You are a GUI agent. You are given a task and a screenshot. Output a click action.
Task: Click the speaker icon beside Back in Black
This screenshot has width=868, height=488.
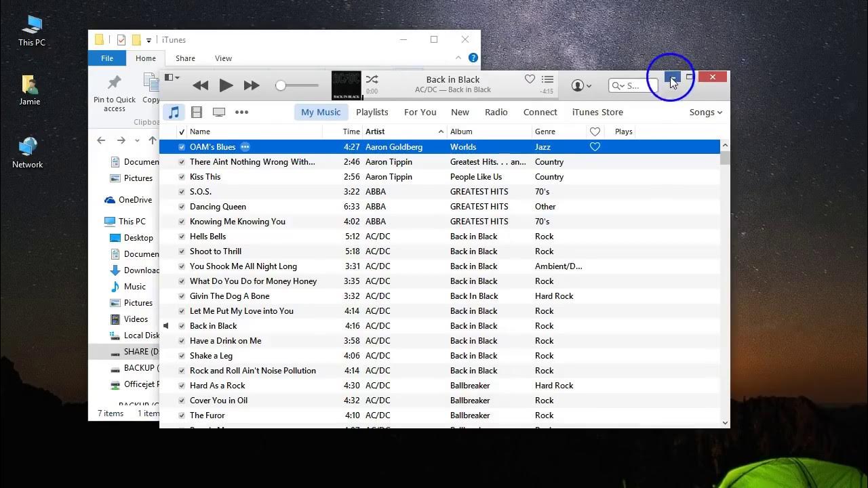point(165,326)
